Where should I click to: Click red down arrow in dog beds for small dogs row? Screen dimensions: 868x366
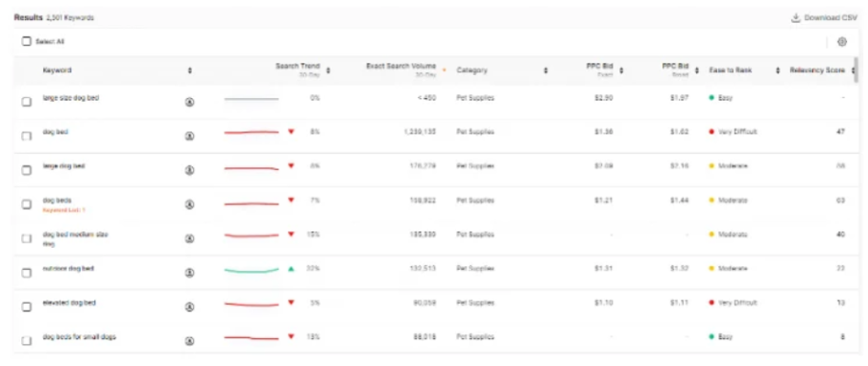[x=291, y=336]
